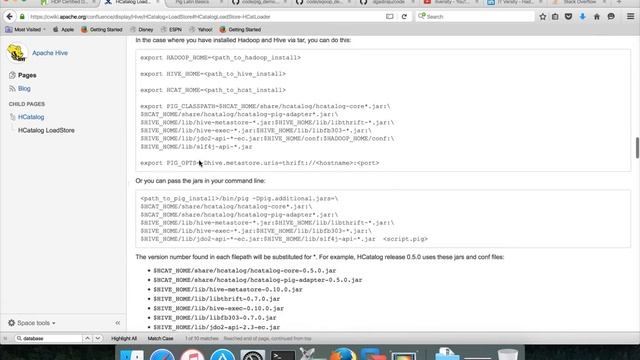Switch to the Pig Latin Basics tab
Screen dimensions: 640x360
click(x=195, y=2)
